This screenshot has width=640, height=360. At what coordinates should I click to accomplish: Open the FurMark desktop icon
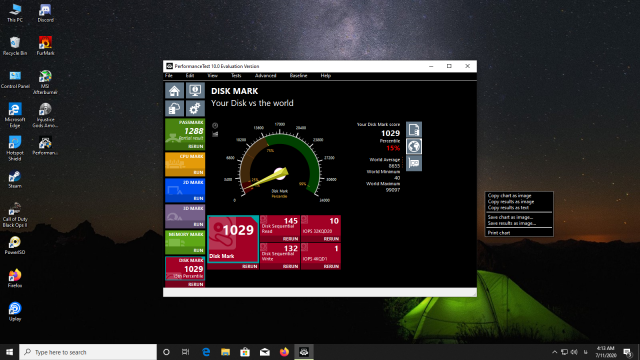pyautogui.click(x=45, y=46)
